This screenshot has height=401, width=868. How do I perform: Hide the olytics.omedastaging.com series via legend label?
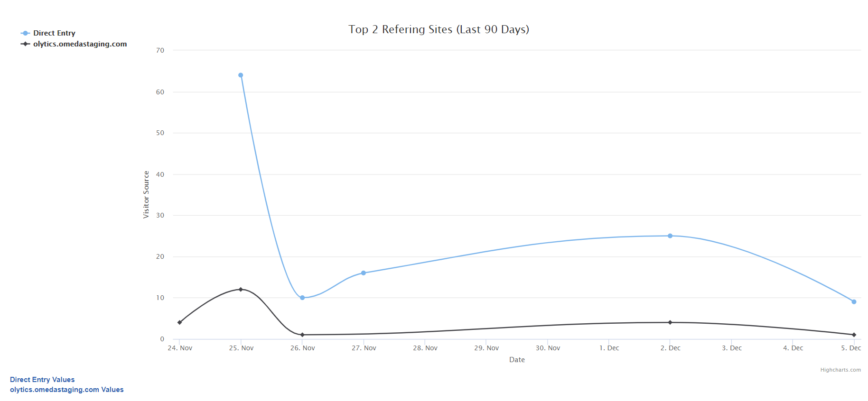(80, 44)
